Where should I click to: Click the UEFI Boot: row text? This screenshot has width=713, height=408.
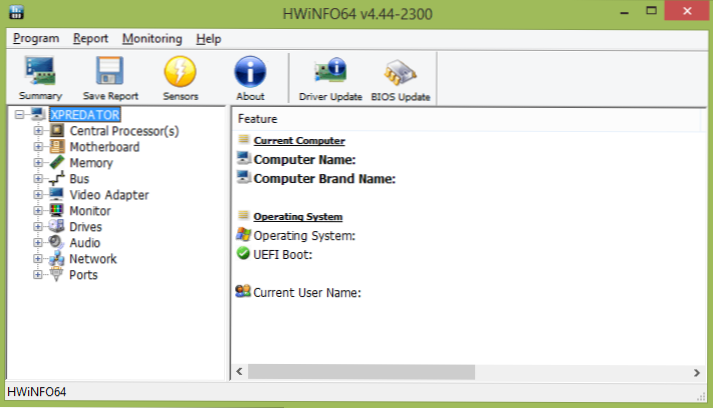(282, 255)
